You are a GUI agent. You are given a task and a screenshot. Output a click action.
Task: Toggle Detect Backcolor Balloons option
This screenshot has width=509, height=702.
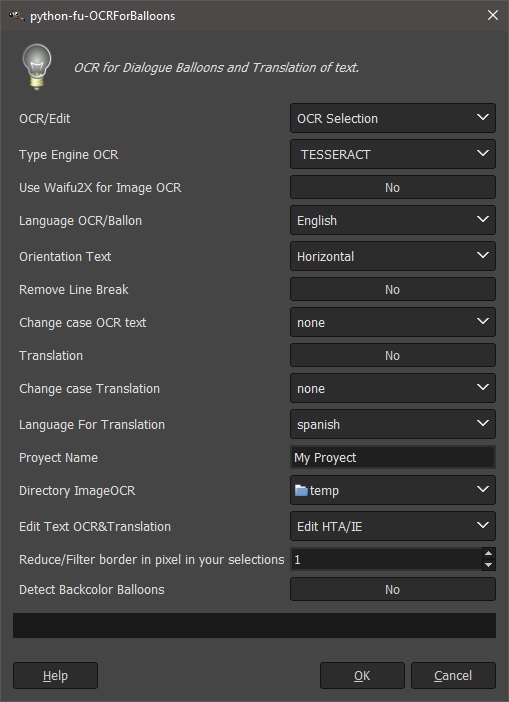point(393,589)
